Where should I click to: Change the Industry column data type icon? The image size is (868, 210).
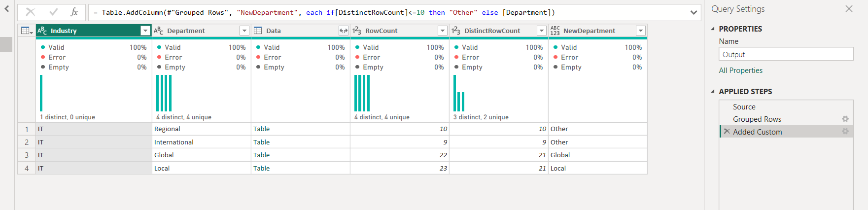[x=42, y=31]
